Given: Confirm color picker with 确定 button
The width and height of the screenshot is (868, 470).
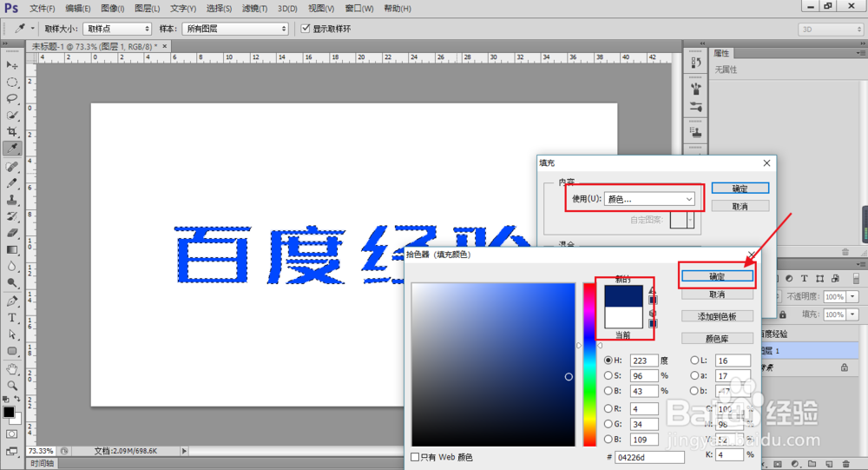Looking at the screenshot, I should pyautogui.click(x=717, y=276).
